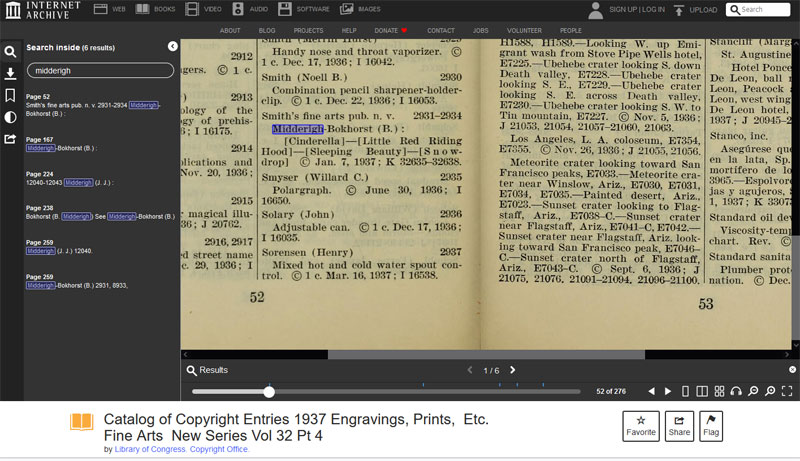
Task: Open the Downloads panel icon in sidebar
Action: pyautogui.click(x=10, y=73)
